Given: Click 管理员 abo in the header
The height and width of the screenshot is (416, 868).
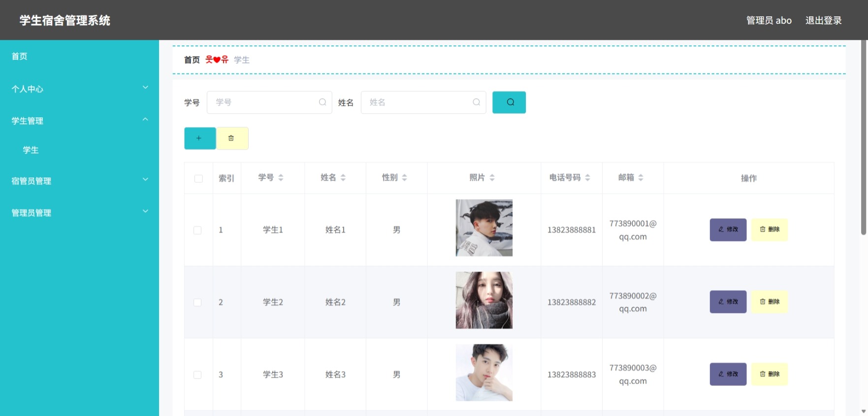Looking at the screenshot, I should click(769, 20).
